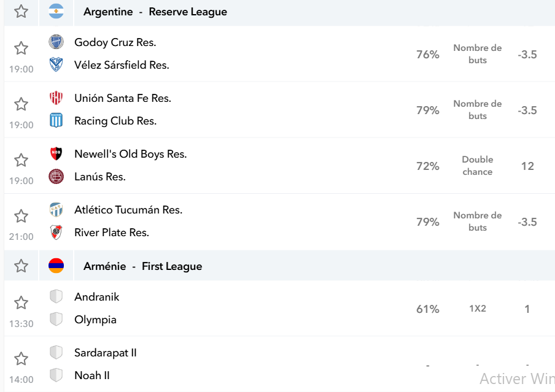555x392 pixels.
Task: Open the Atlético Tucumán Res. team link
Action: point(128,210)
